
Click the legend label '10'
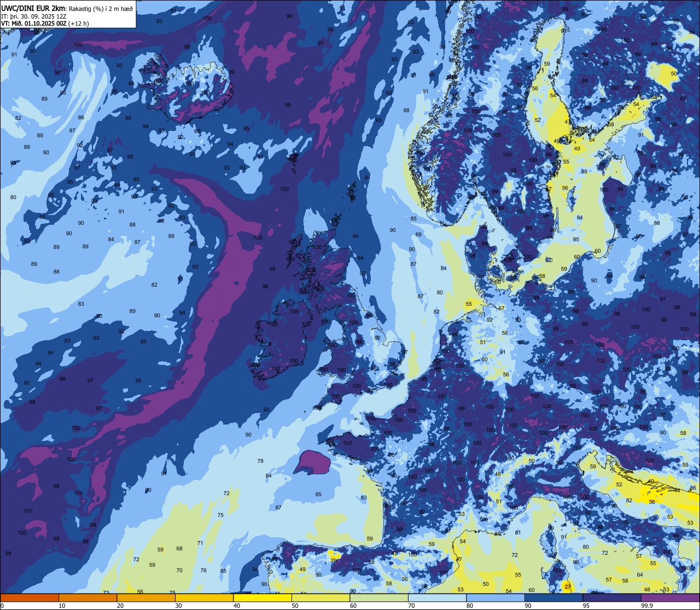[x=62, y=606]
